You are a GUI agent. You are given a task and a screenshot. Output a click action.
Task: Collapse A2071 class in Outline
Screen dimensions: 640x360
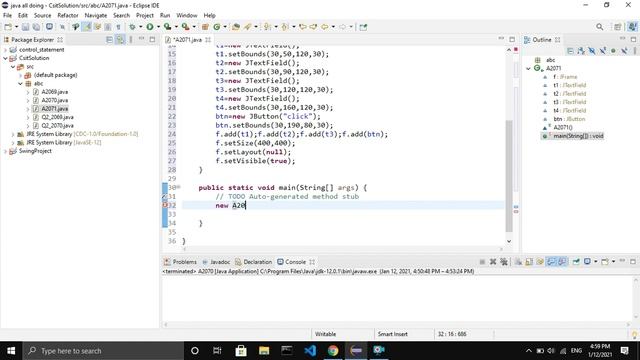tap(529, 69)
